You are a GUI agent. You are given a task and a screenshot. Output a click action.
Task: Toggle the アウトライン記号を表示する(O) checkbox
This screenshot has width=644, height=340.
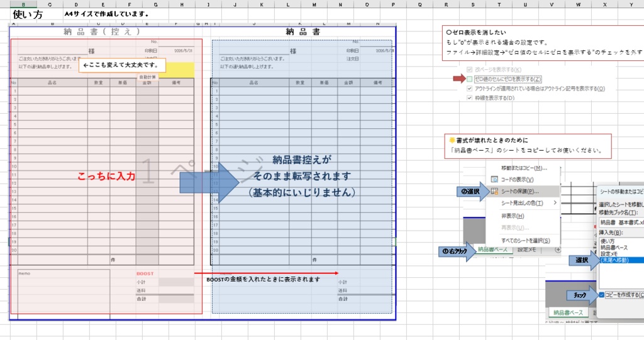tap(469, 88)
